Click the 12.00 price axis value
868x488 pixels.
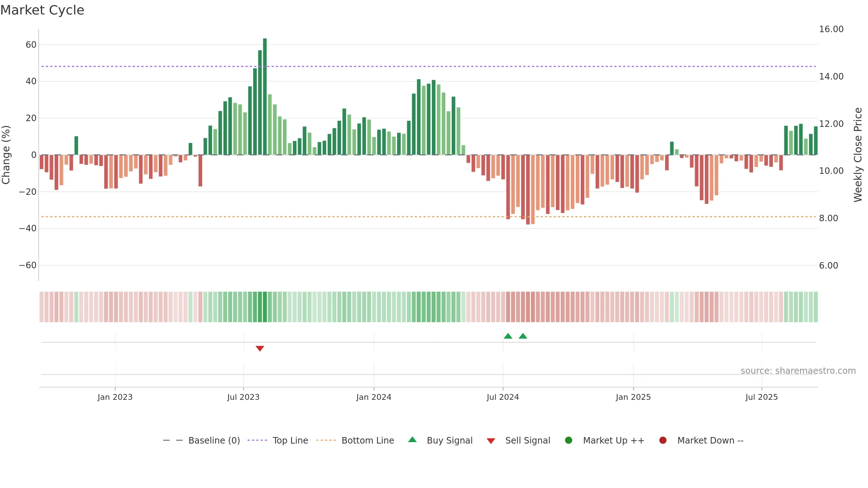click(831, 124)
